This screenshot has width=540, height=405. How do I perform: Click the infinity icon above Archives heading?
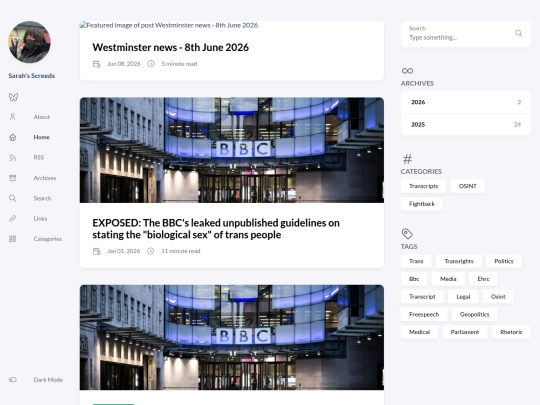407,71
